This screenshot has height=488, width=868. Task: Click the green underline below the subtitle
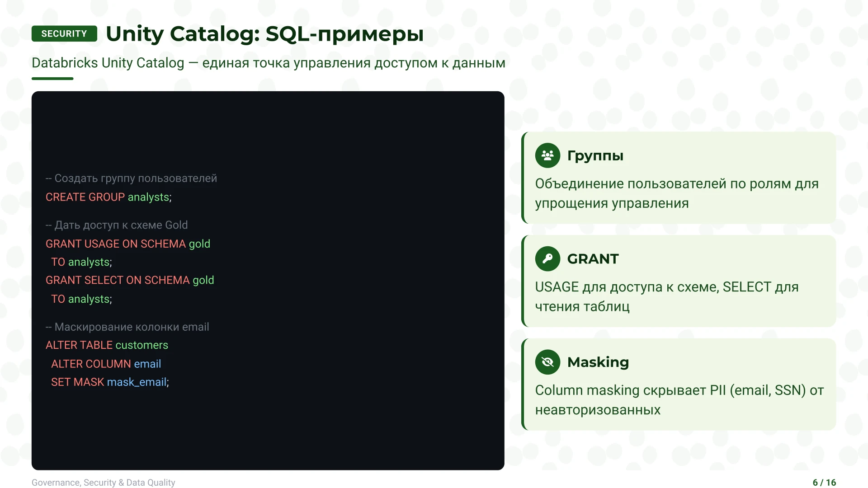[52, 78]
